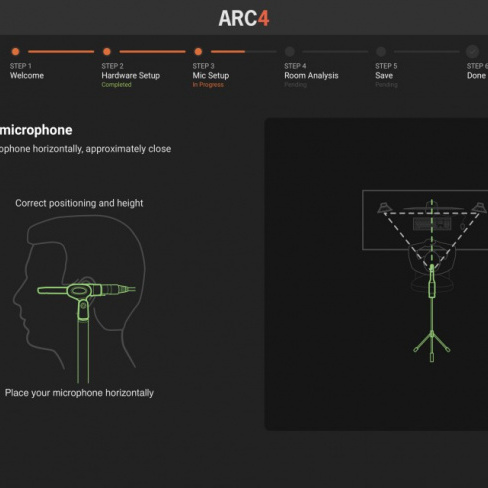
Task: Click 'Pending' under Save
Action: [x=386, y=85]
